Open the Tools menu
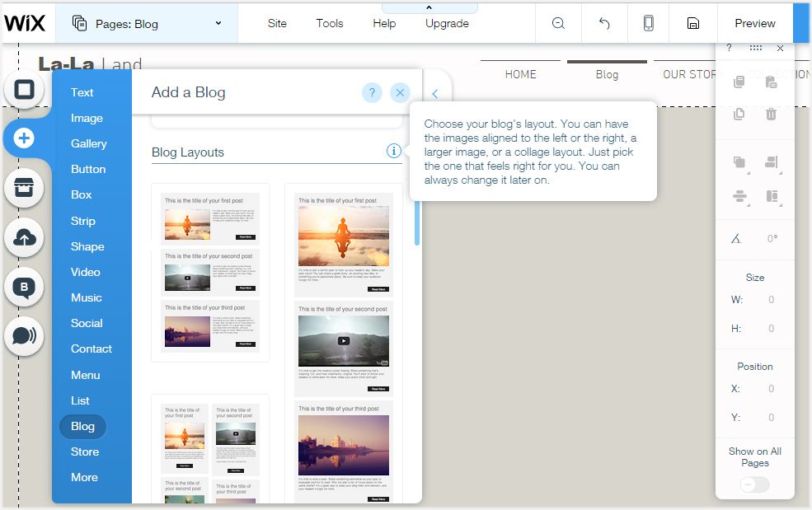Screen dimensions: 812x510 point(330,23)
